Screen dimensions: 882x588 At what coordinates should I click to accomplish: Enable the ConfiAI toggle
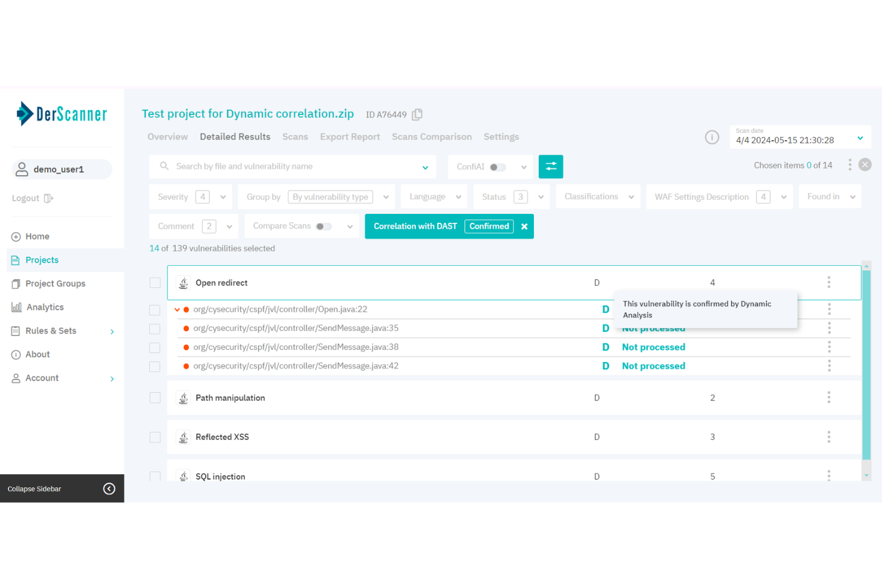click(x=498, y=167)
